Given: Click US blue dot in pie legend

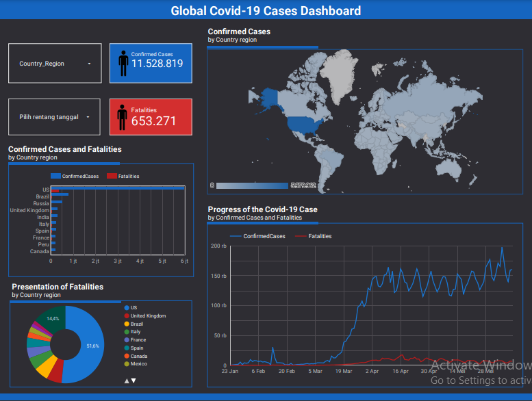Looking at the screenshot, I should point(126,308).
